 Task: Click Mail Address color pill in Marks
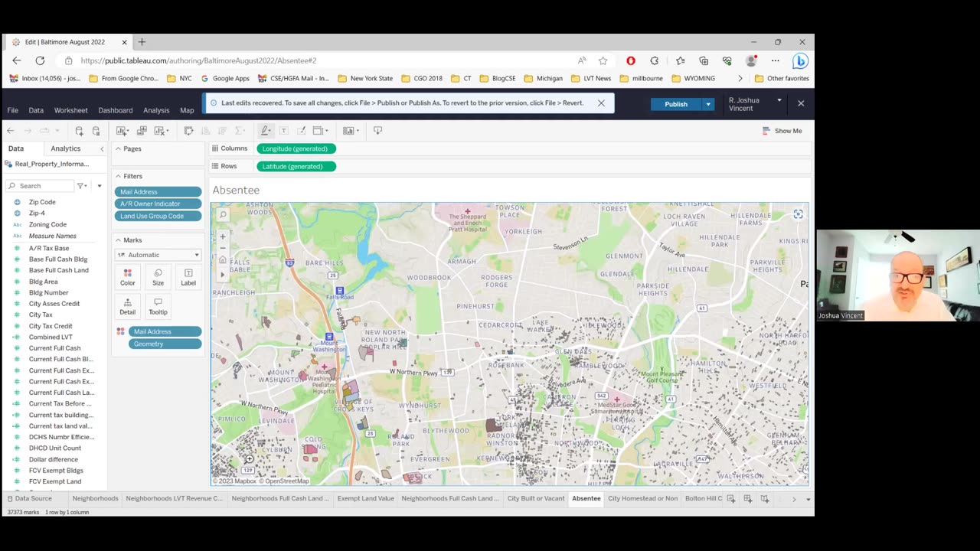[165, 331]
